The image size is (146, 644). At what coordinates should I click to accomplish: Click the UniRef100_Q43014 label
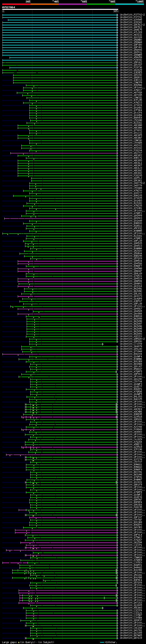point(131,286)
